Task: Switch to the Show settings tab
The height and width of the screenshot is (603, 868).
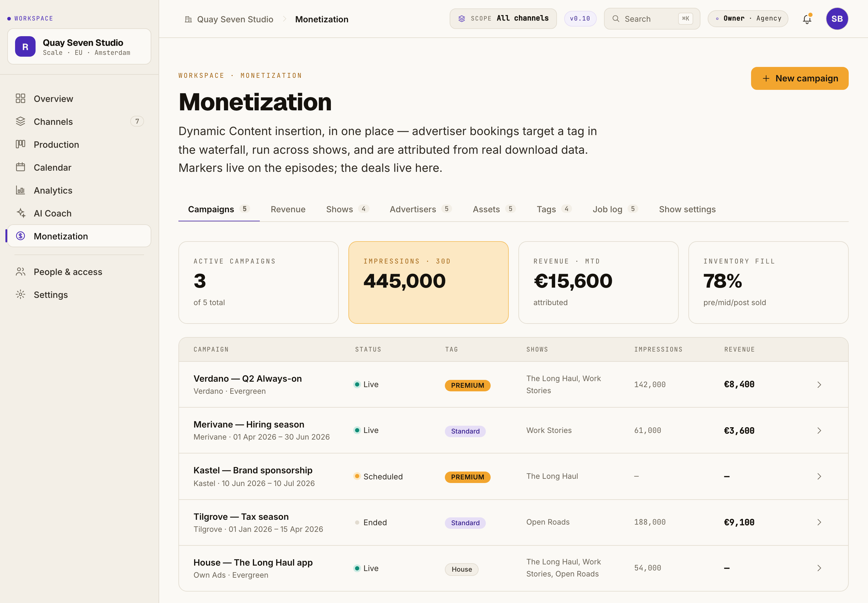Action: (687, 209)
